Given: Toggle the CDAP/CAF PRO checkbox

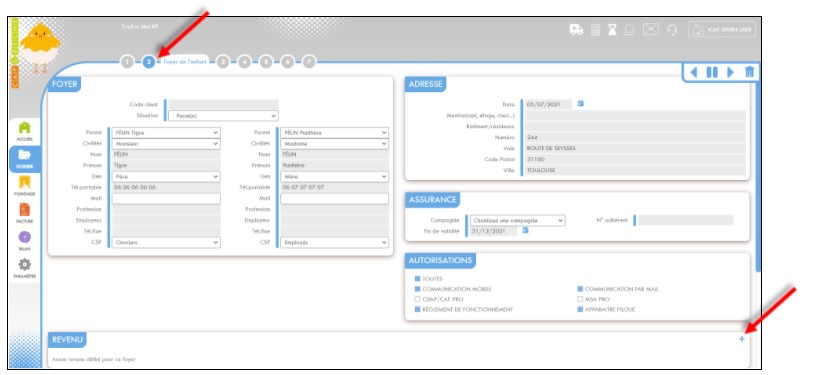Looking at the screenshot, I should pos(417,299).
